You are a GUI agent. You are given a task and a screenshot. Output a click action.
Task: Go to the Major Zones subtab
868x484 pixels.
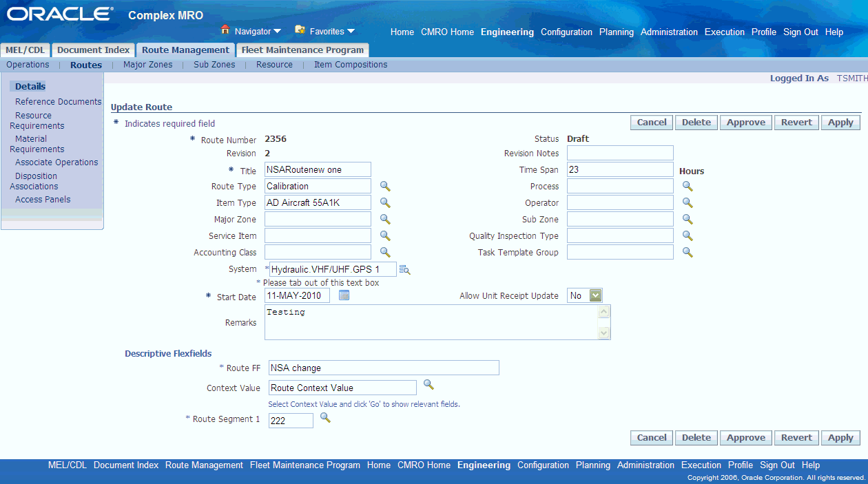[x=147, y=65]
